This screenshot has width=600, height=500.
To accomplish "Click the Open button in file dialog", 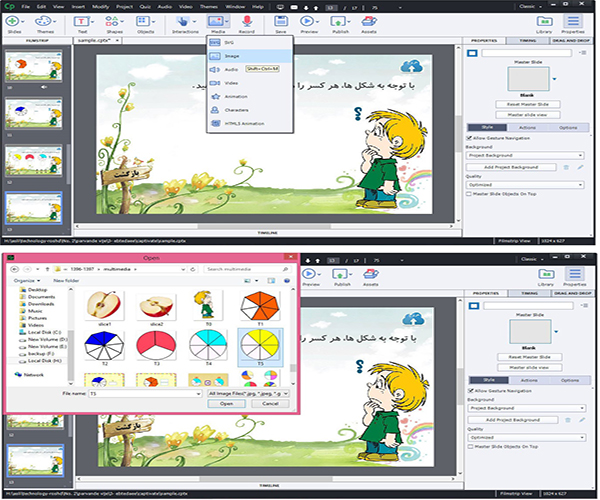I will [x=227, y=405].
